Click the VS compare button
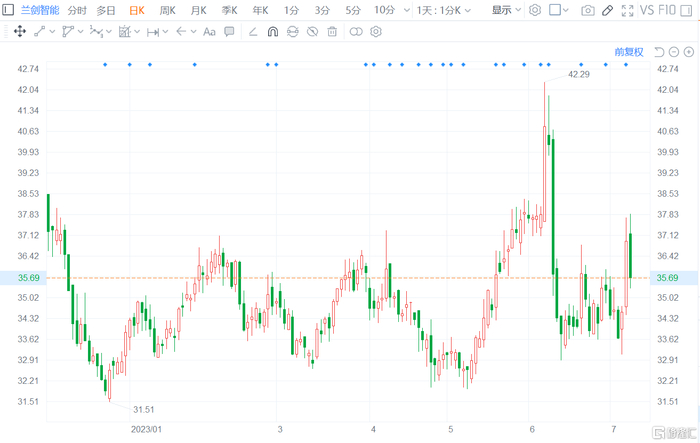This screenshot has height=443, width=700. pyautogui.click(x=647, y=10)
